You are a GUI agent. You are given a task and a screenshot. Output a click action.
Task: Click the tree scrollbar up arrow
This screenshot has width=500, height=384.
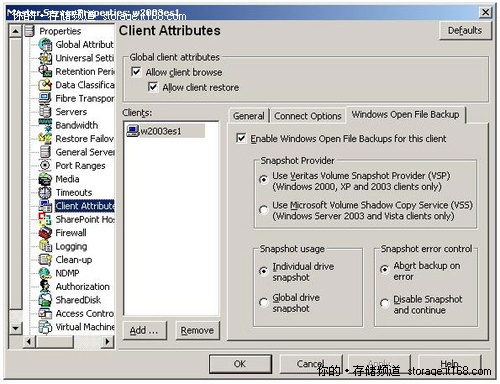(15, 31)
